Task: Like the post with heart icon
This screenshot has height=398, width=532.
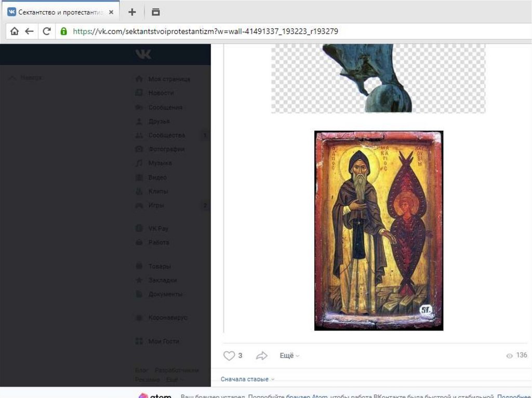Action: 229,355
